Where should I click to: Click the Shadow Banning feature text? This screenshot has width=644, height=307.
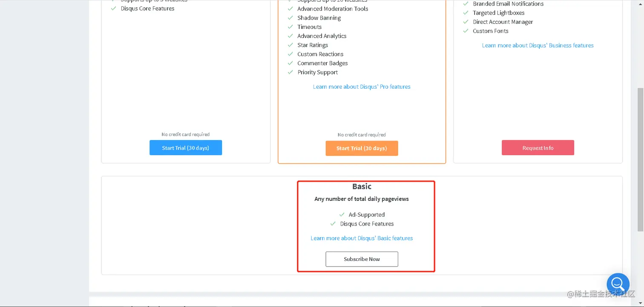pyautogui.click(x=319, y=18)
